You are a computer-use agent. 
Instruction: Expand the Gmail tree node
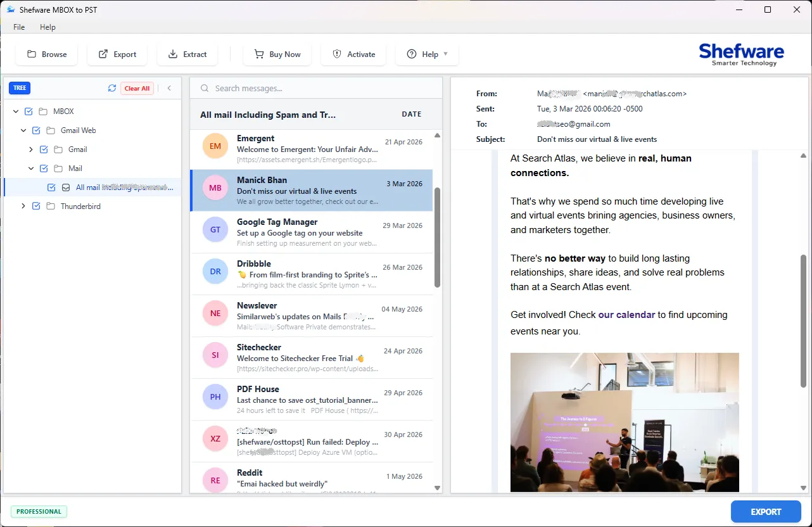31,149
